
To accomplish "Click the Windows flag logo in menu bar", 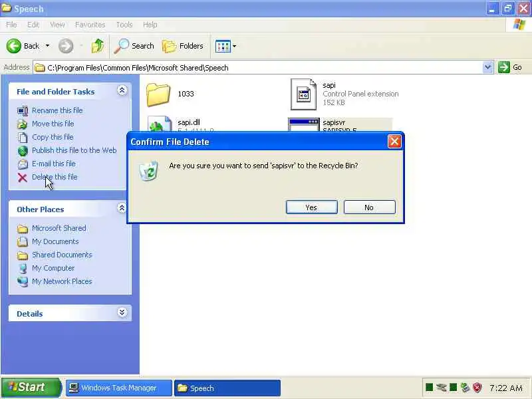I will pos(519,25).
